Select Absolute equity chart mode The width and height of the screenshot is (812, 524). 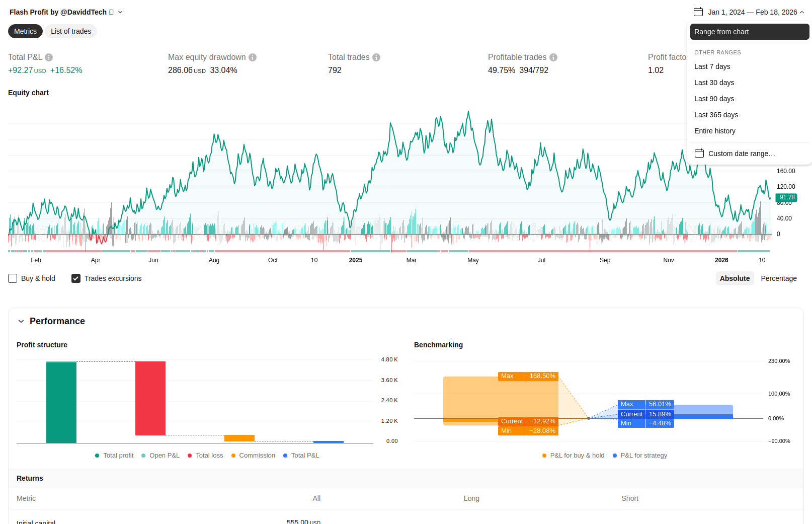[735, 278]
